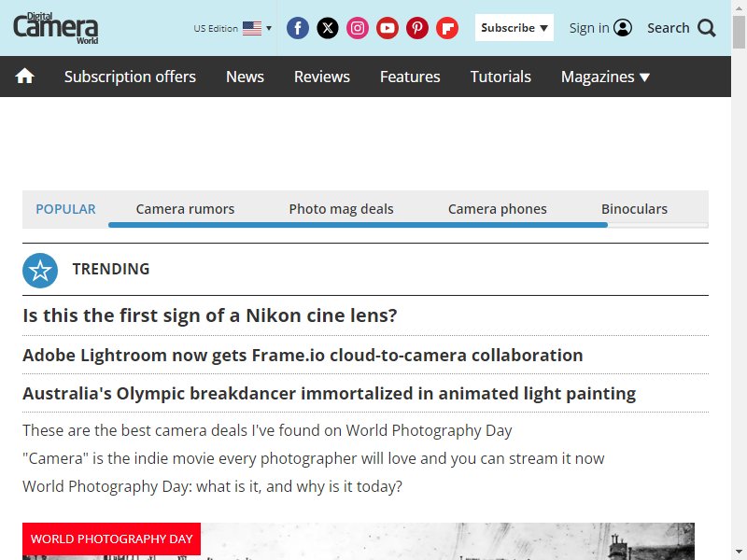Viewport: 747px width, 560px height.
Task: Click the page vertical scrollbar thumb
Action: coord(739,32)
